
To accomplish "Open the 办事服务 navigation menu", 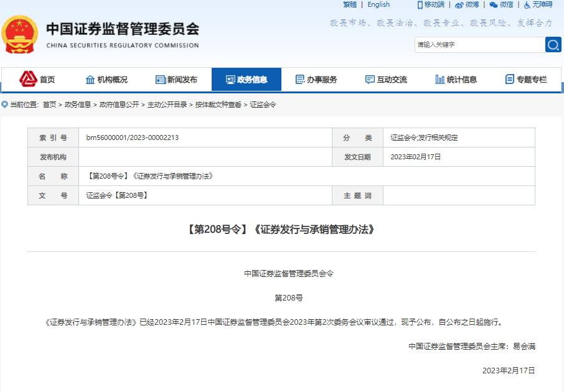I will tap(316, 80).
